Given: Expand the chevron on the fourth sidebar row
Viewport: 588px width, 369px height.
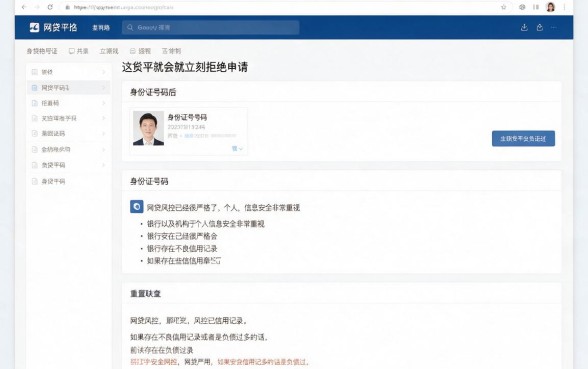Looking at the screenshot, I should (x=104, y=118).
